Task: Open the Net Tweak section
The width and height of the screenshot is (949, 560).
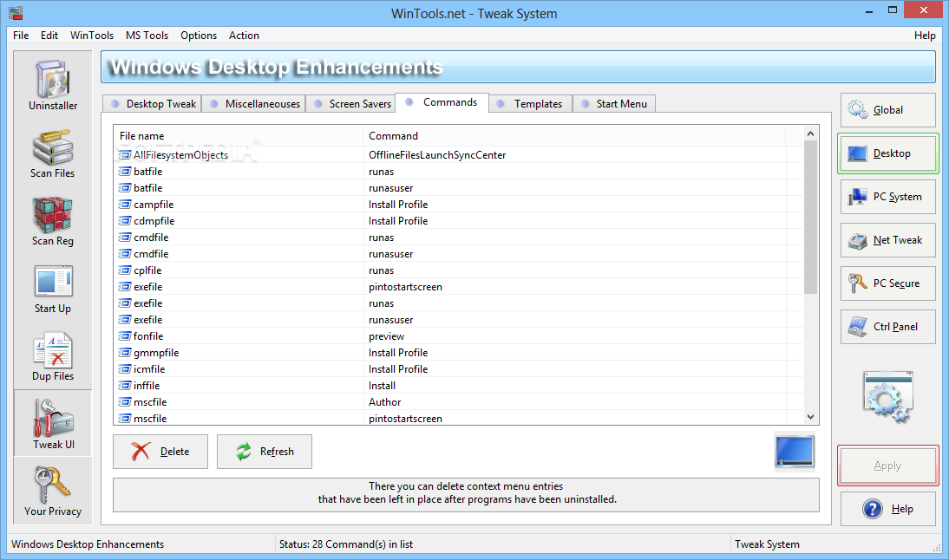Action: [888, 240]
